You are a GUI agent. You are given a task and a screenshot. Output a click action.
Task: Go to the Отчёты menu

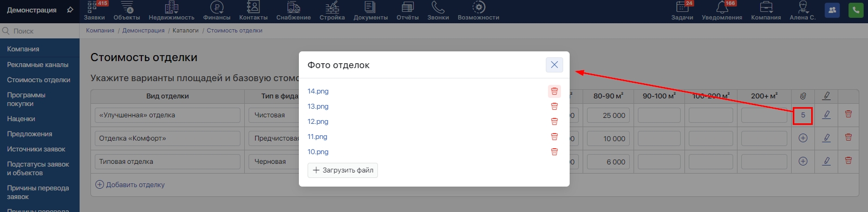[x=407, y=11]
